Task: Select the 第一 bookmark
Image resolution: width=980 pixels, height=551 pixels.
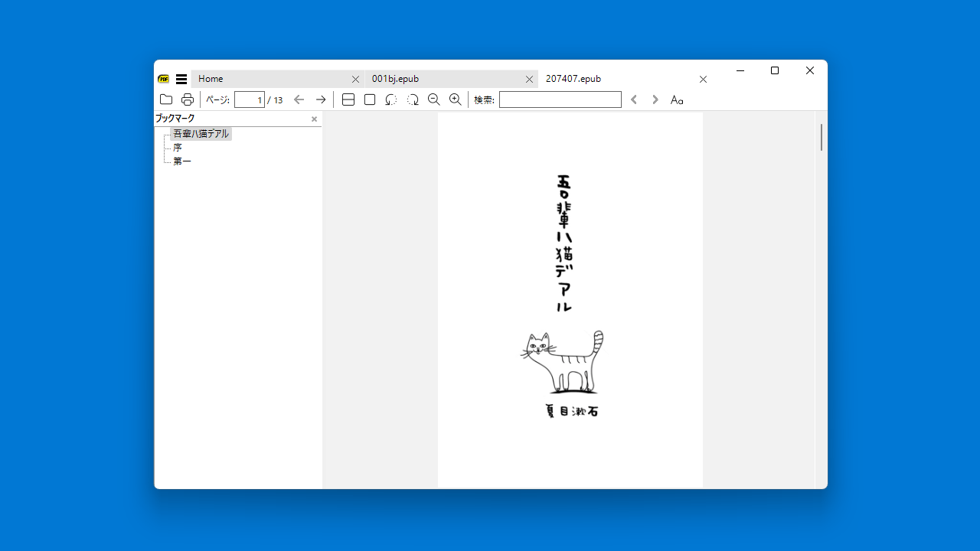Action: click(182, 161)
